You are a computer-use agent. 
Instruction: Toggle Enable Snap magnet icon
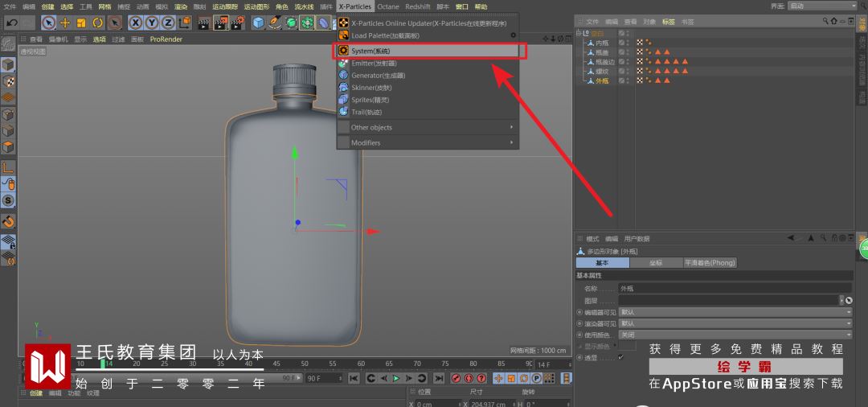(8, 221)
